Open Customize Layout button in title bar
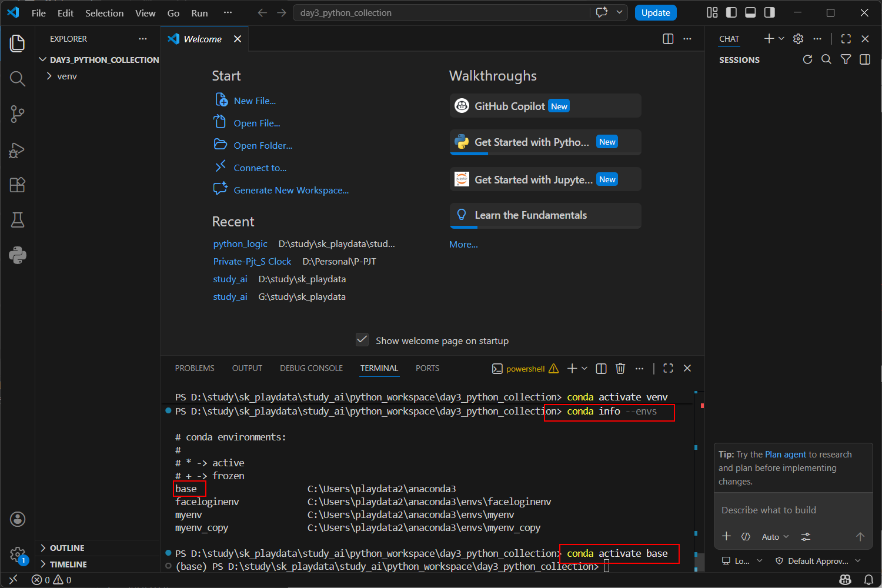Image resolution: width=882 pixels, height=588 pixels. click(x=712, y=12)
